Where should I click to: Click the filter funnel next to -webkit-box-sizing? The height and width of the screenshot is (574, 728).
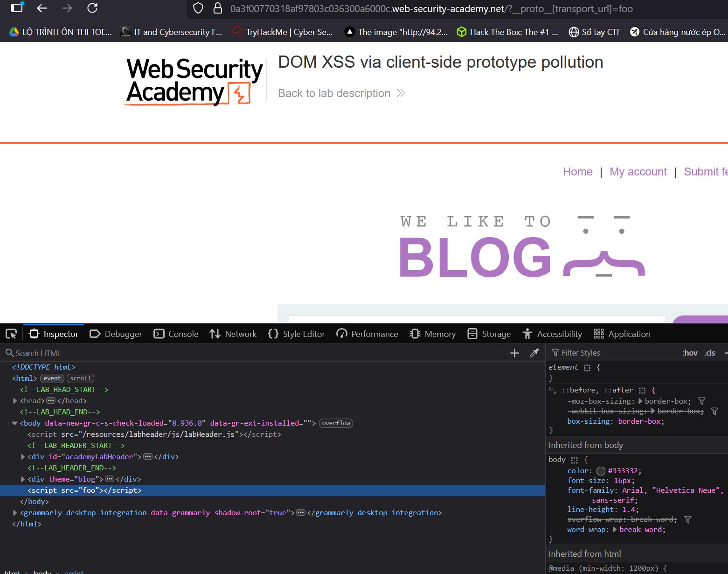[714, 411]
